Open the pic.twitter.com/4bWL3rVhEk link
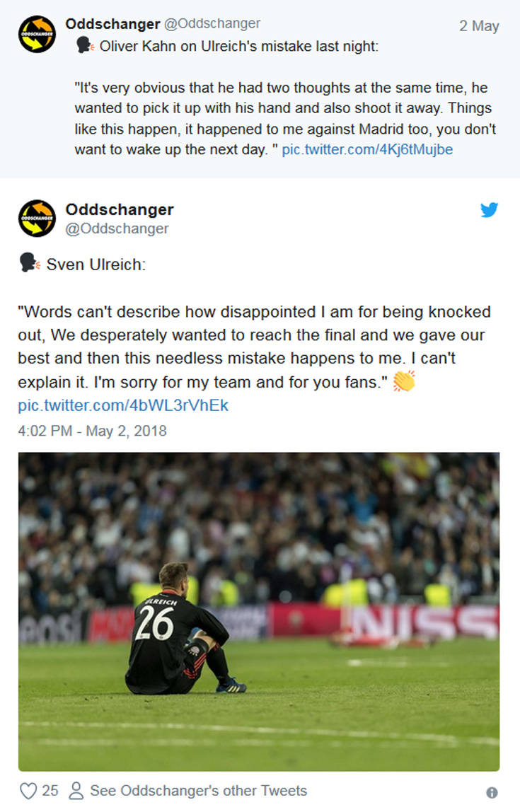The width and height of the screenshot is (520, 812). pyautogui.click(x=123, y=406)
